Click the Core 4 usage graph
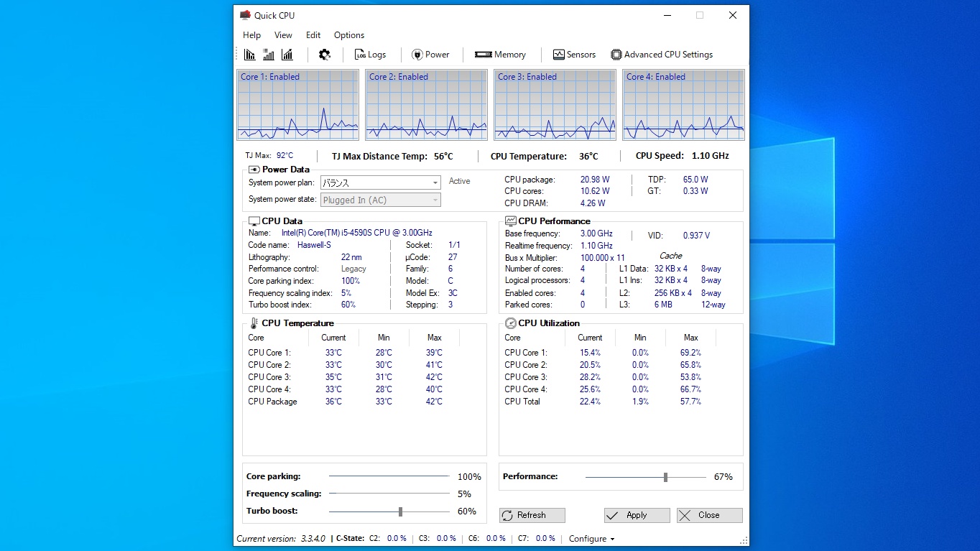The height and width of the screenshot is (551, 980). click(x=683, y=105)
